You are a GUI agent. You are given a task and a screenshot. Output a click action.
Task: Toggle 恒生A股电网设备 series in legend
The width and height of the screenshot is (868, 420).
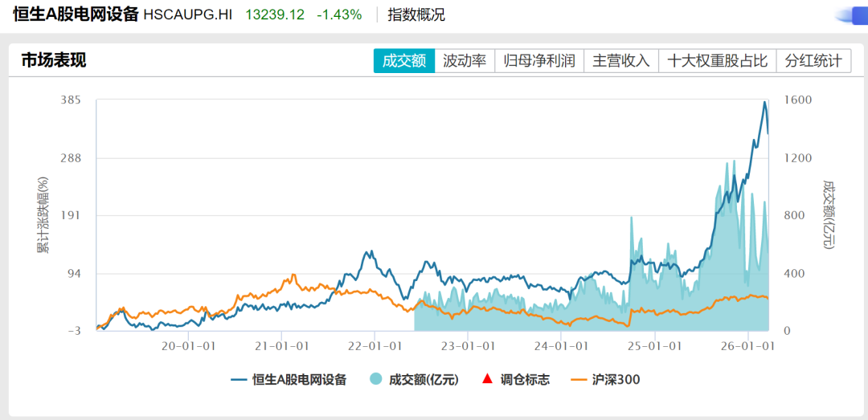tap(299, 380)
